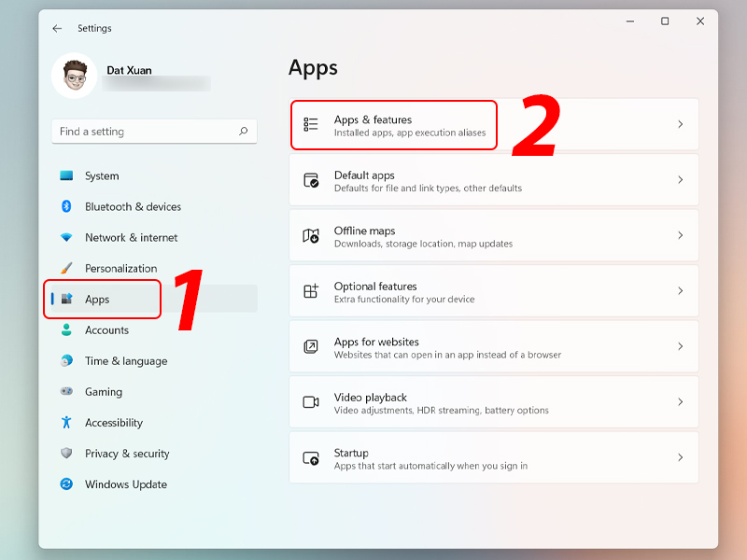The height and width of the screenshot is (560, 747).
Task: Minimize the Settings window
Action: 629,21
